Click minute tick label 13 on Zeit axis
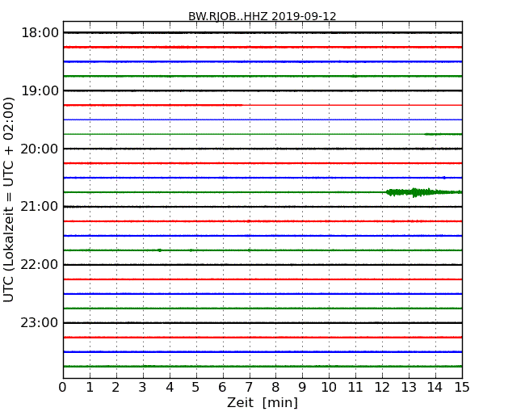 tap(409, 387)
